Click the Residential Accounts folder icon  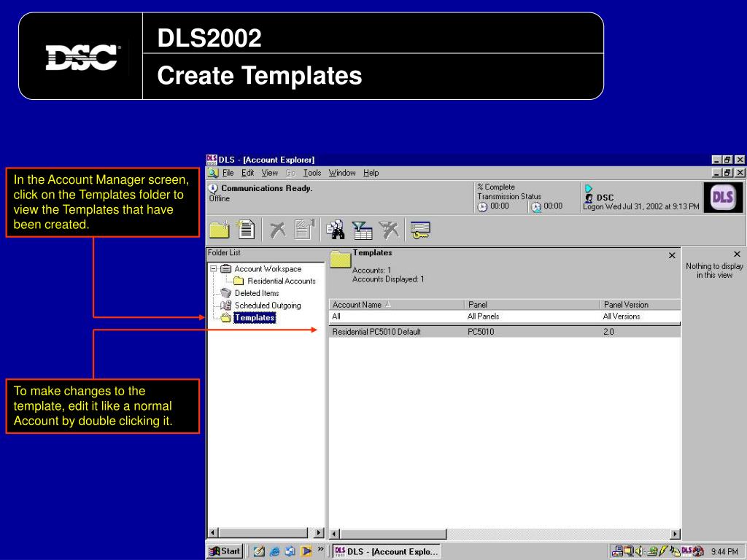[239, 281]
